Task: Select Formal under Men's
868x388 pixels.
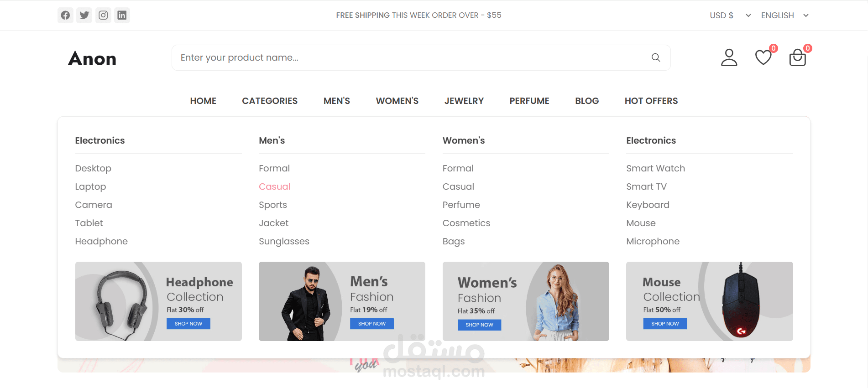Action: (274, 168)
